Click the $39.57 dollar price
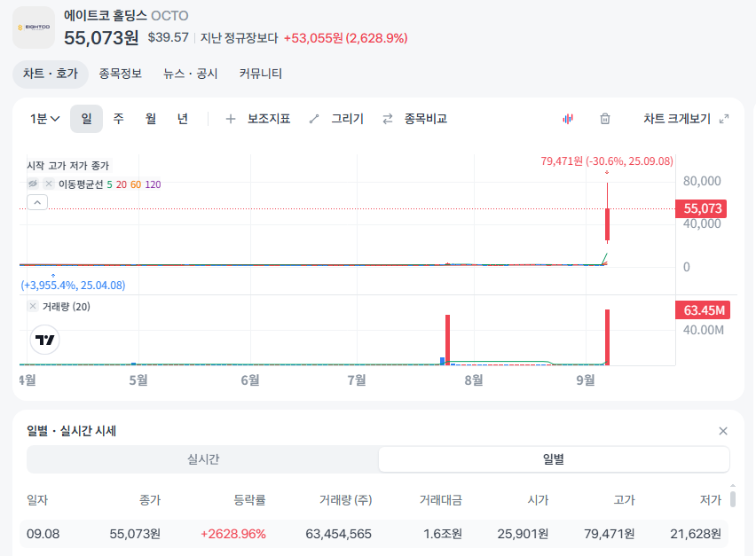 (168, 37)
